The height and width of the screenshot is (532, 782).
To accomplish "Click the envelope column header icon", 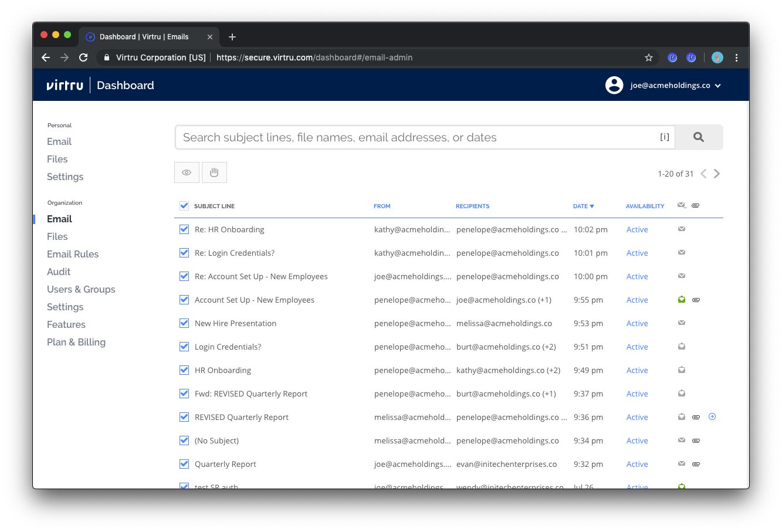I will point(682,205).
